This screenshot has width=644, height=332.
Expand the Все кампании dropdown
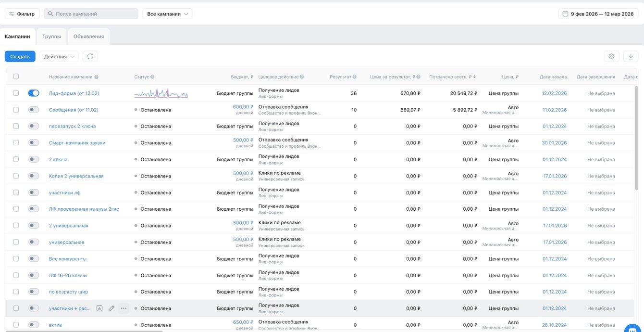coord(167,14)
